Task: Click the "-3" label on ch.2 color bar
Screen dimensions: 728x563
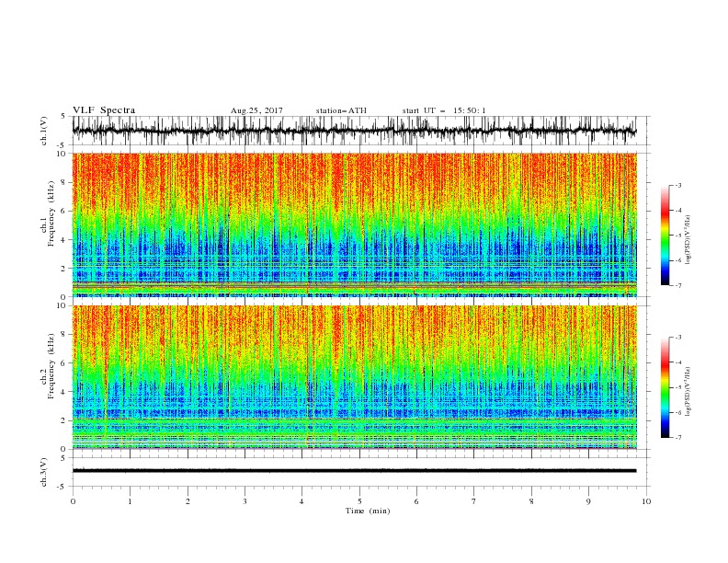Action: (678, 338)
